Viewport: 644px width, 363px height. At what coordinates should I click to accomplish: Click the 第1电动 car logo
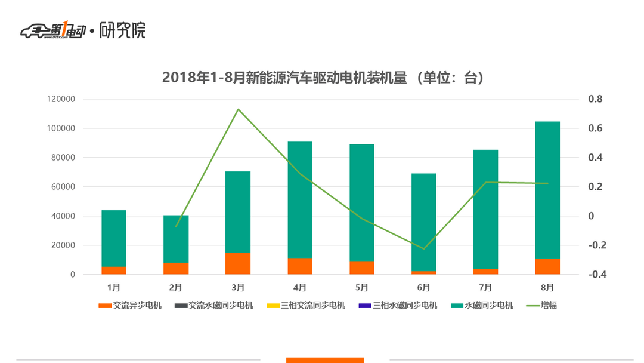(x=54, y=30)
